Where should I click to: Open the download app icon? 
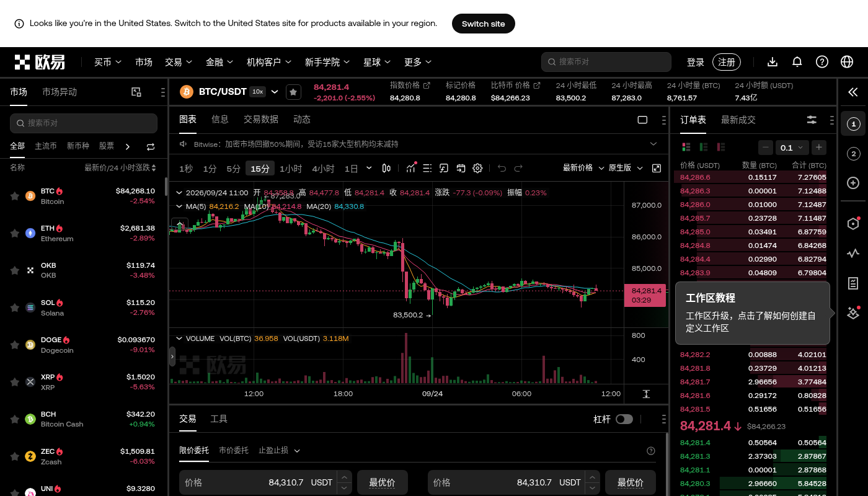coord(773,62)
